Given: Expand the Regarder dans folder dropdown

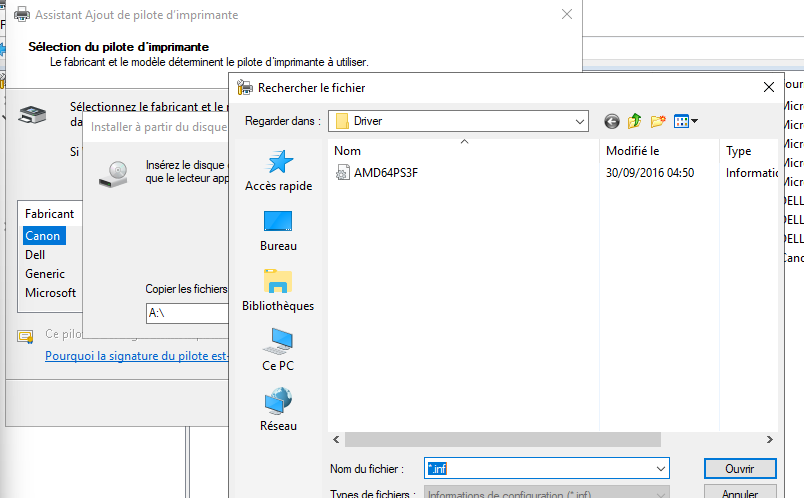Looking at the screenshot, I should 579,121.
